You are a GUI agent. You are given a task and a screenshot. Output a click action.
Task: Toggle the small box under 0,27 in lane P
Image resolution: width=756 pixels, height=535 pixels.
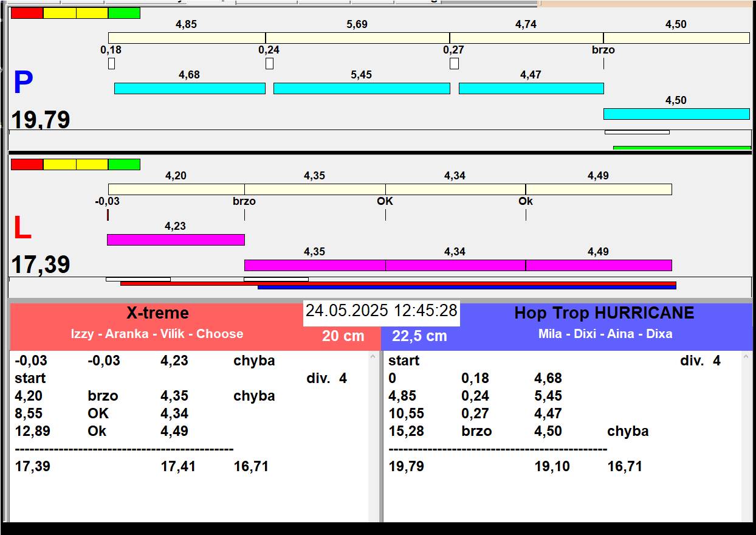[x=454, y=63]
